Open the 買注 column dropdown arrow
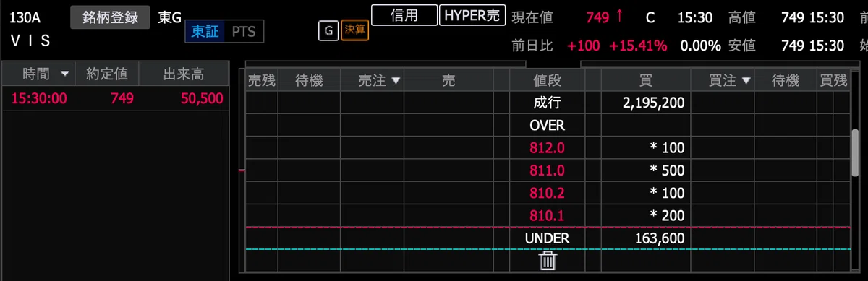 tap(746, 81)
